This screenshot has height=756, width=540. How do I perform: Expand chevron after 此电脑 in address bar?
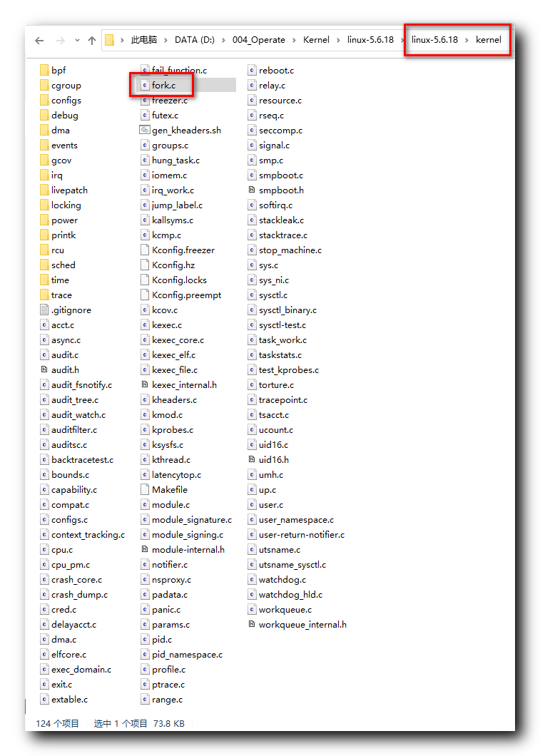point(166,40)
